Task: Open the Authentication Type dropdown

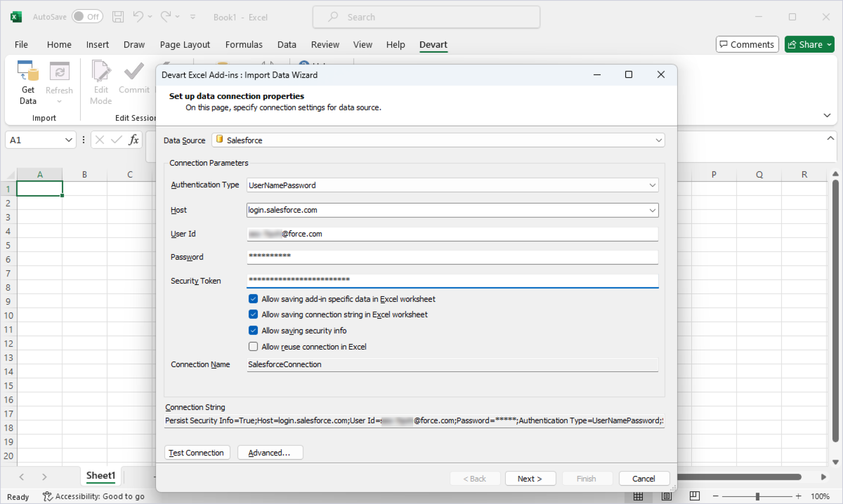Action: 652,185
